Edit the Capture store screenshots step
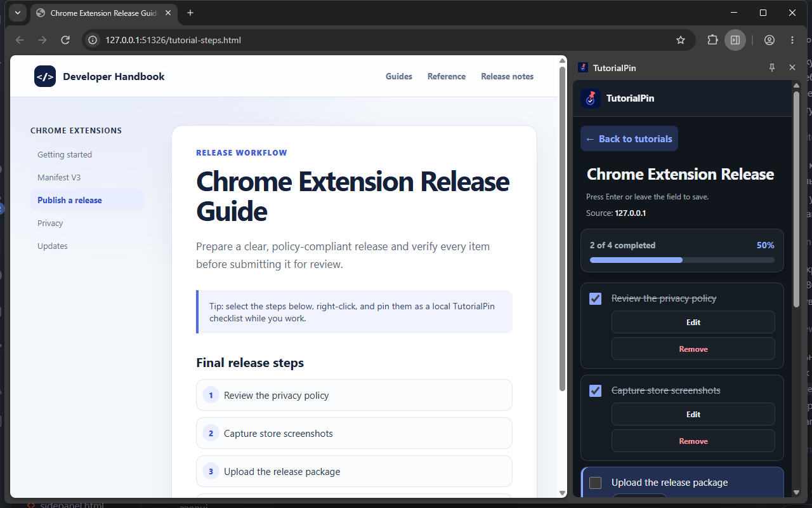This screenshot has height=508, width=812. click(693, 414)
